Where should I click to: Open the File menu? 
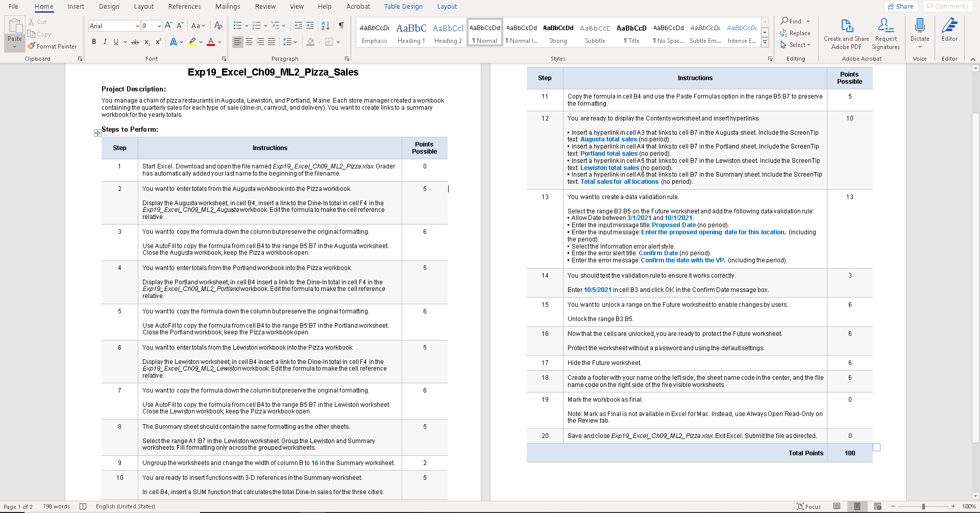click(13, 6)
